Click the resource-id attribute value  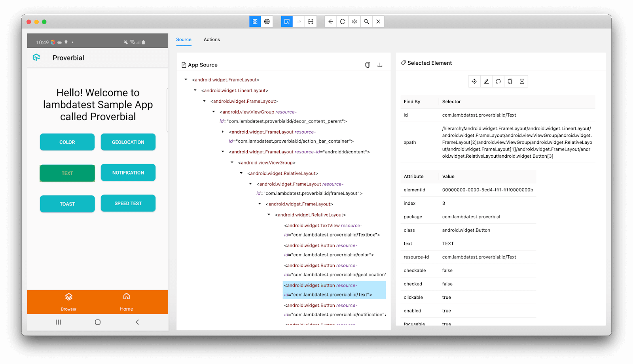click(479, 257)
